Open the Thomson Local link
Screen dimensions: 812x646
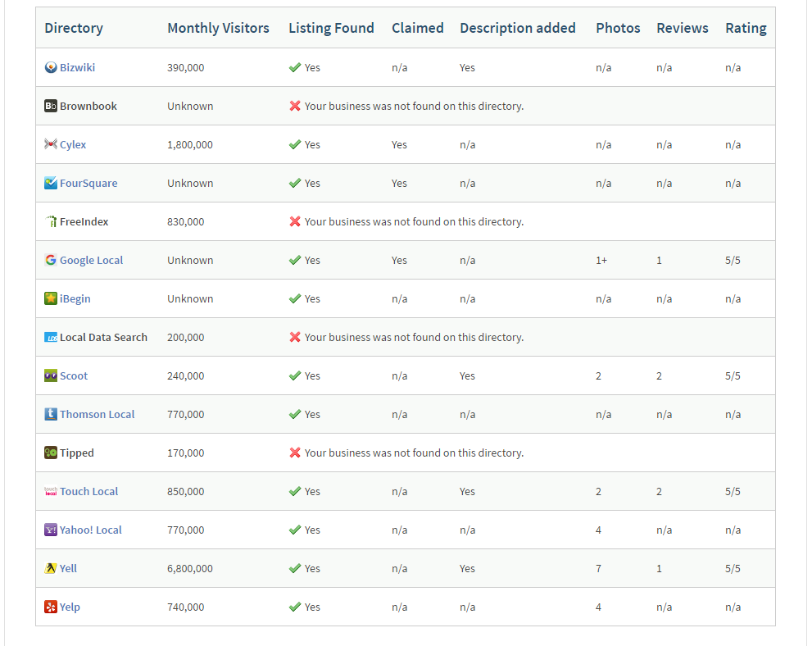click(97, 414)
